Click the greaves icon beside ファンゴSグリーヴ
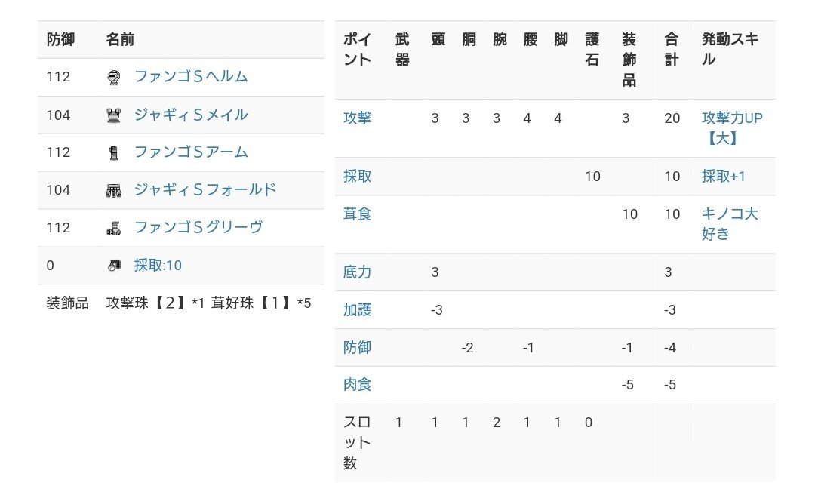Screen dimensions: 815x504 pyautogui.click(x=114, y=228)
